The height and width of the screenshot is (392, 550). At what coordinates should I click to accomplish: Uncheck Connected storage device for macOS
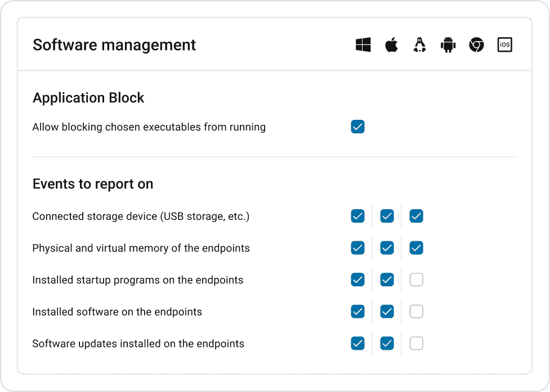point(387,216)
